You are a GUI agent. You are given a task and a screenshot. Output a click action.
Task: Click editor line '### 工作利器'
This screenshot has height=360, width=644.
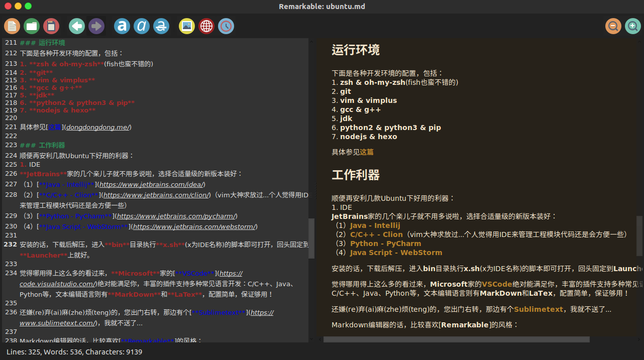tap(43, 145)
